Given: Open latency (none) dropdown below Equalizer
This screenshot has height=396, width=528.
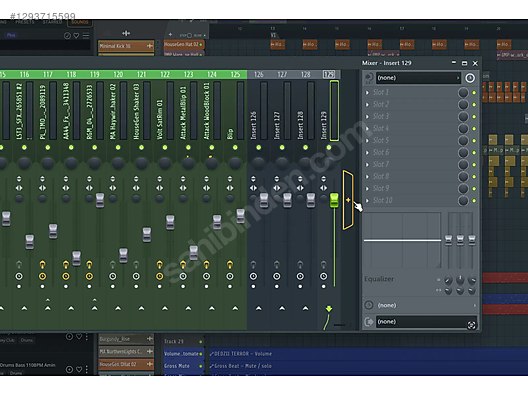Looking at the screenshot, I should point(427,305).
